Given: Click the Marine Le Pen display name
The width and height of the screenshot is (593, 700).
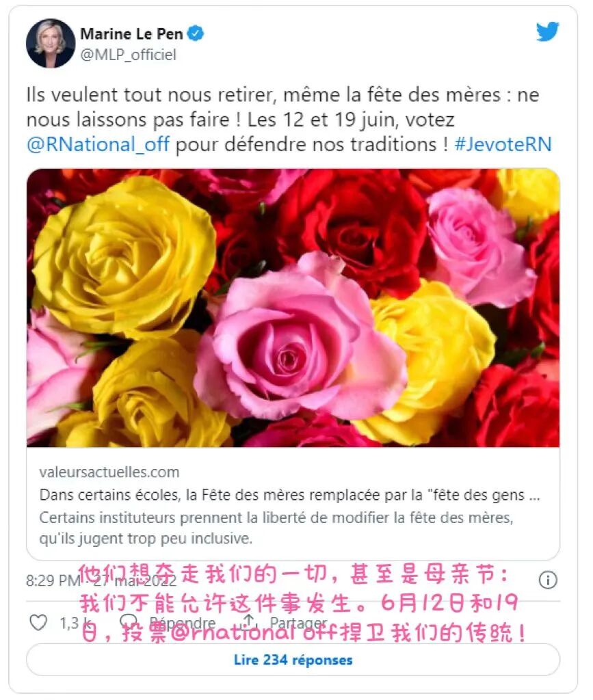Looking at the screenshot, I should pyautogui.click(x=131, y=33).
